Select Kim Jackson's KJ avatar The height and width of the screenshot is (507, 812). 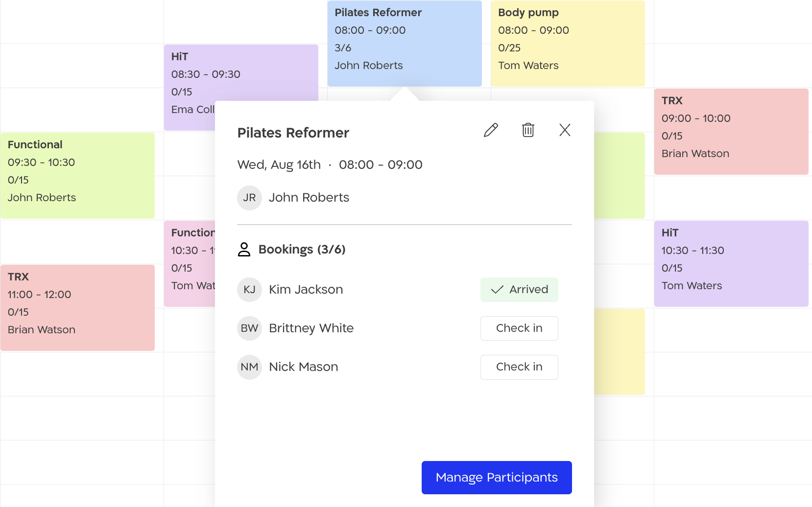pos(249,290)
